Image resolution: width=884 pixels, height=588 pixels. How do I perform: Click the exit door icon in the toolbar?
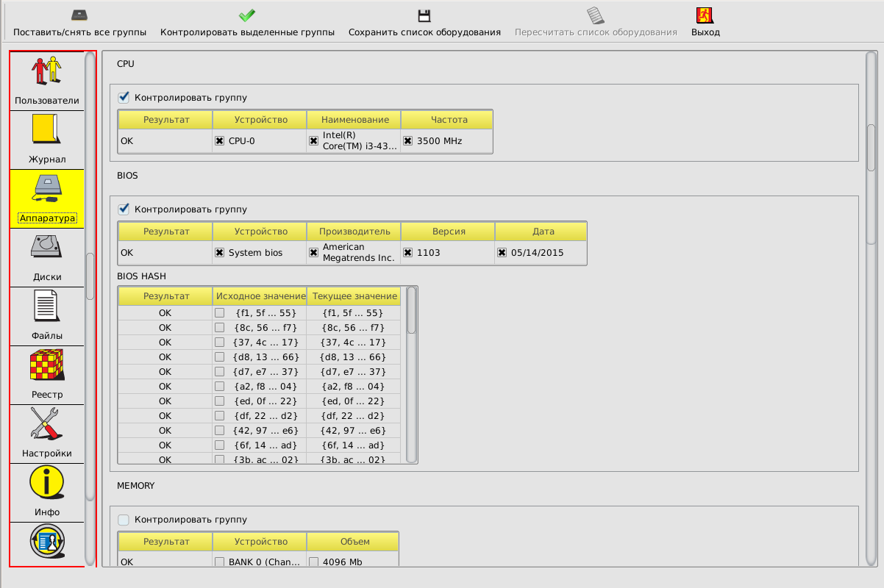(x=705, y=15)
